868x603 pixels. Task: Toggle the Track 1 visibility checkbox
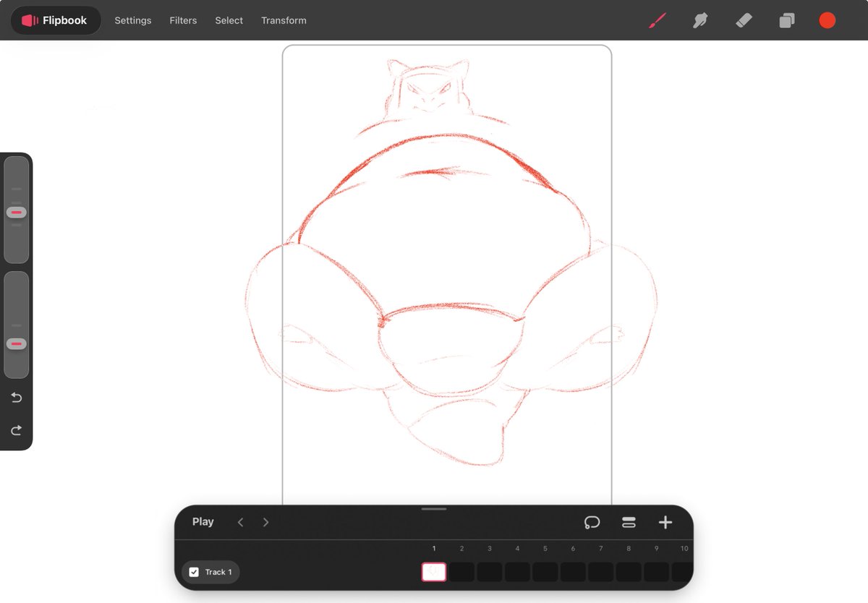pyautogui.click(x=194, y=572)
